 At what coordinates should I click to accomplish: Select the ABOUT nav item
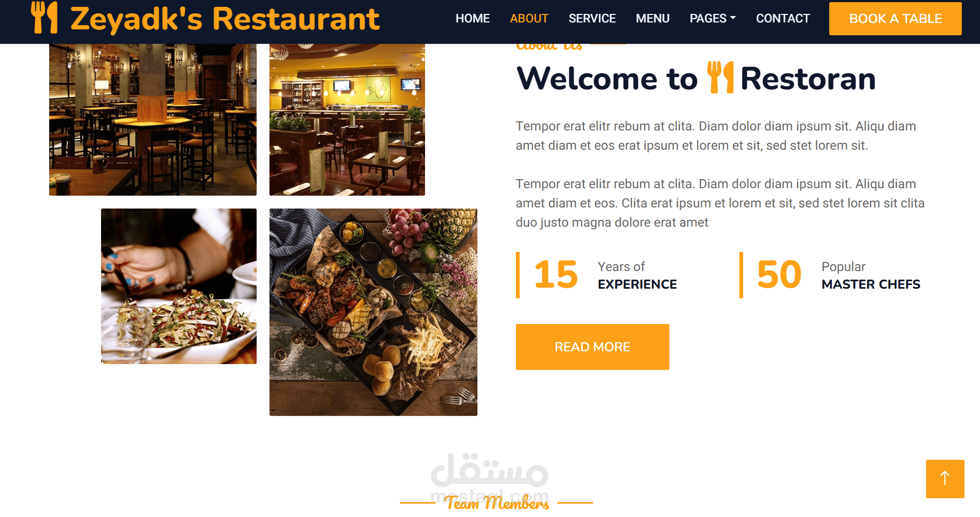coord(529,18)
